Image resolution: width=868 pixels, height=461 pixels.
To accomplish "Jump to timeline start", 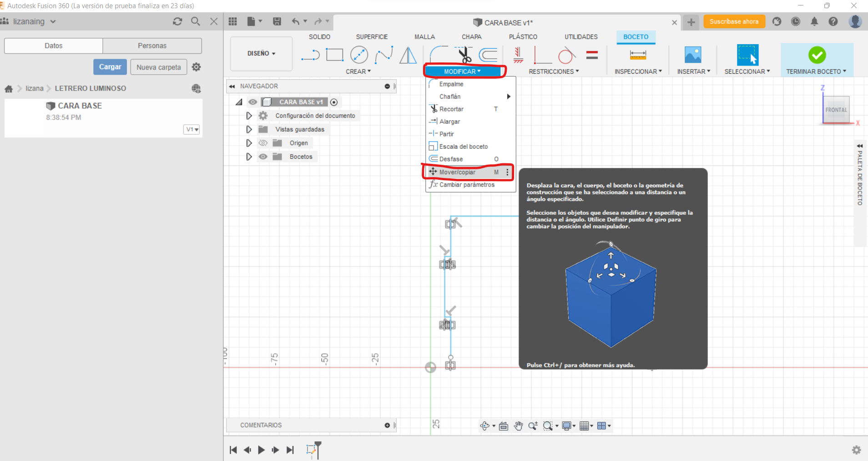I will (x=233, y=450).
